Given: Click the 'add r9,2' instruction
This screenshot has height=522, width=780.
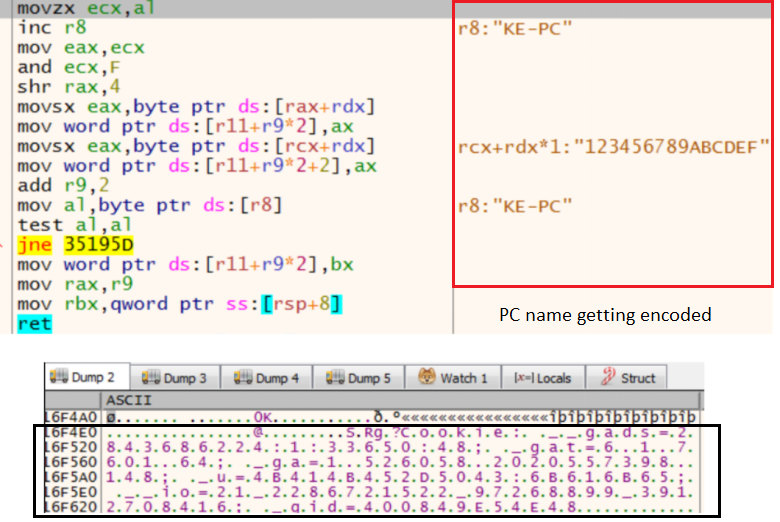Looking at the screenshot, I should [63, 186].
